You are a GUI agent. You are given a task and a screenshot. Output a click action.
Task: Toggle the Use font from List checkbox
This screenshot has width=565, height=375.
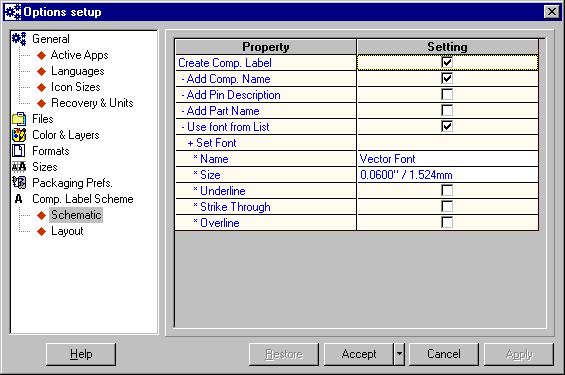tap(447, 126)
